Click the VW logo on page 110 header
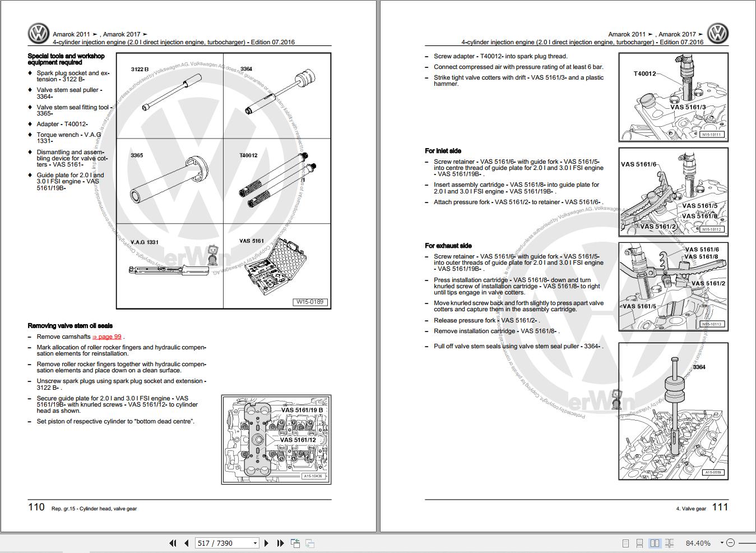 pos(38,34)
